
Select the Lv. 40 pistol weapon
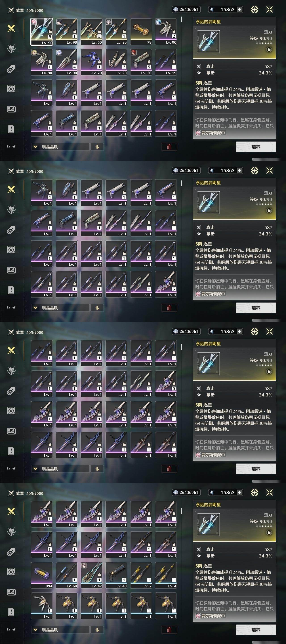click(x=116, y=575)
